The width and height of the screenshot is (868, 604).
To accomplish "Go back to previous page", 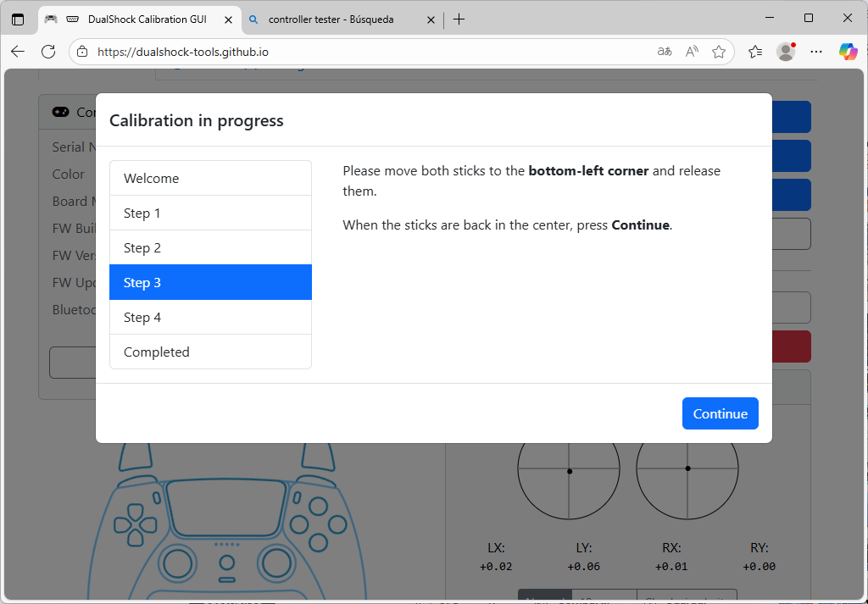I will click(18, 52).
